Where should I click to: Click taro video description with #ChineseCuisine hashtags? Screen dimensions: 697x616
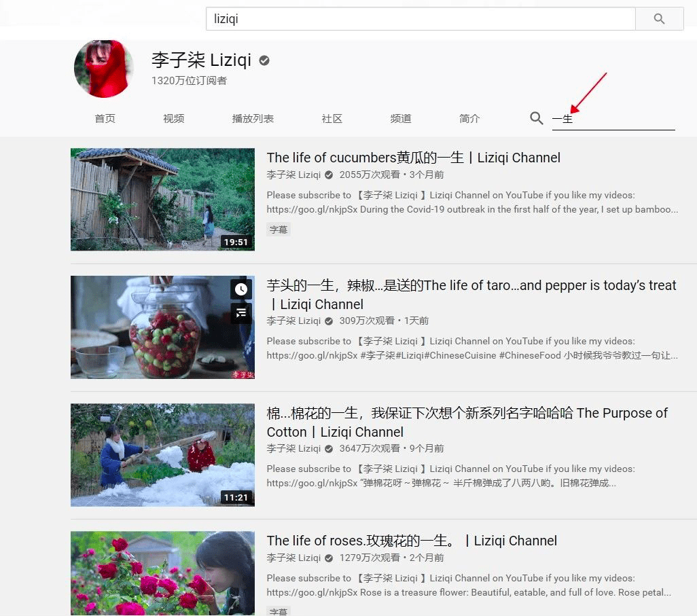click(473, 348)
